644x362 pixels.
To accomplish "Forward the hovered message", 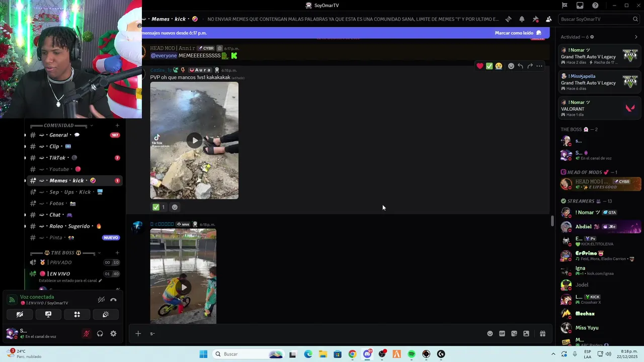I will click(x=530, y=66).
